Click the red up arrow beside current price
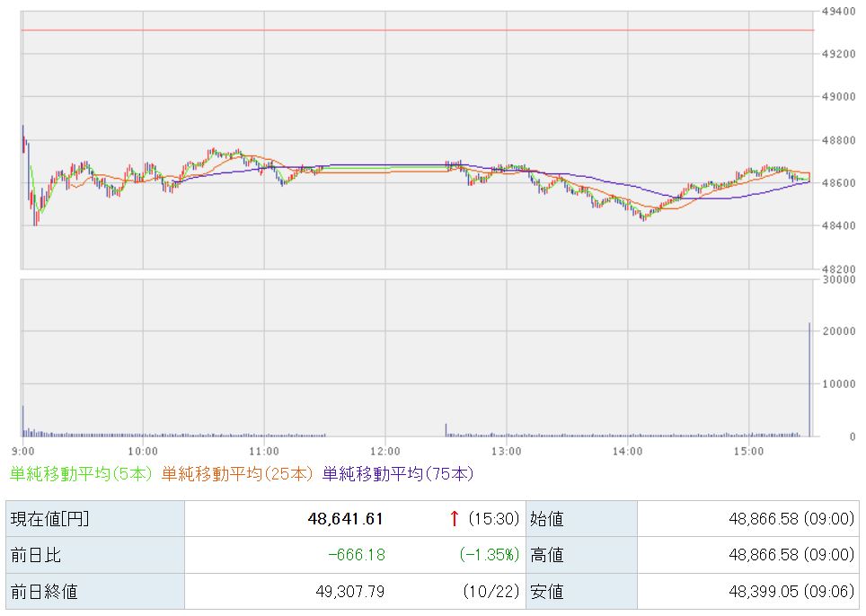Image resolution: width=866 pixels, height=616 pixels. 455,518
